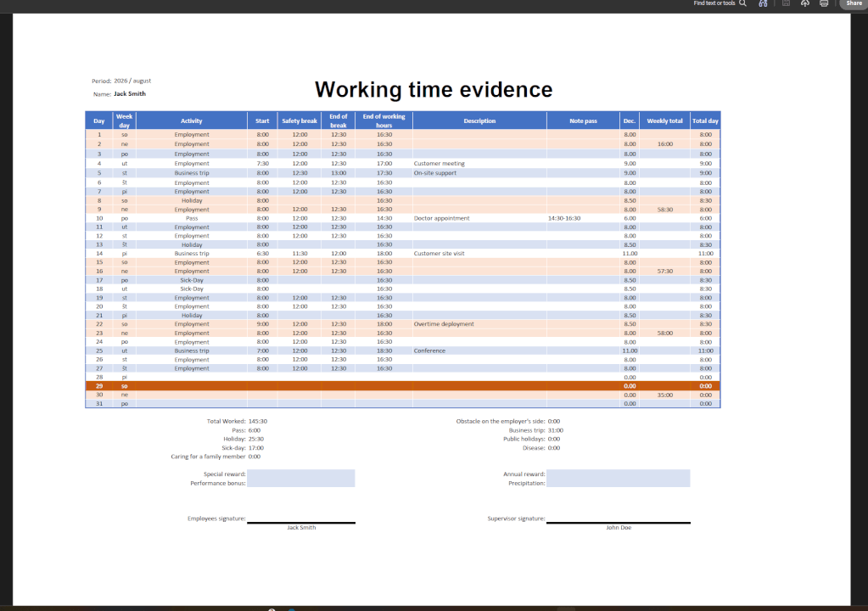Click the save floppy-disk icon
The height and width of the screenshot is (611, 868).
tap(786, 3)
